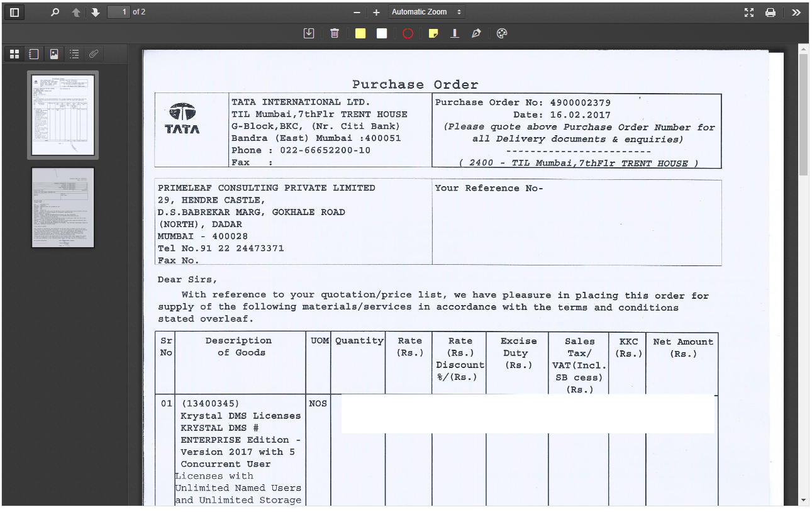Select the yellow highlight color swatch

pos(360,33)
